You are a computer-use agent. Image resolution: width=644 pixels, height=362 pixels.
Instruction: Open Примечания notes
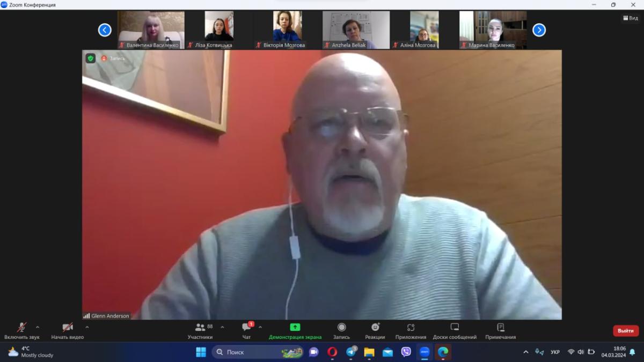tap(500, 331)
